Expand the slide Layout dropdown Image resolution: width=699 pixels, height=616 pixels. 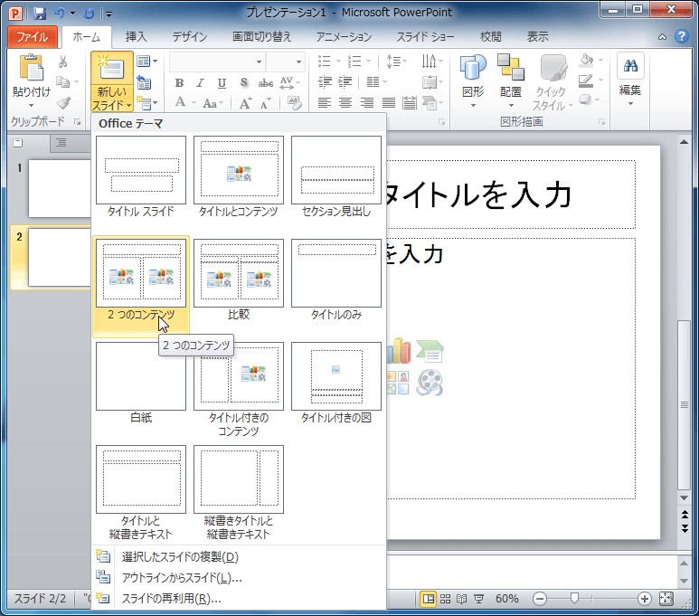click(x=147, y=62)
